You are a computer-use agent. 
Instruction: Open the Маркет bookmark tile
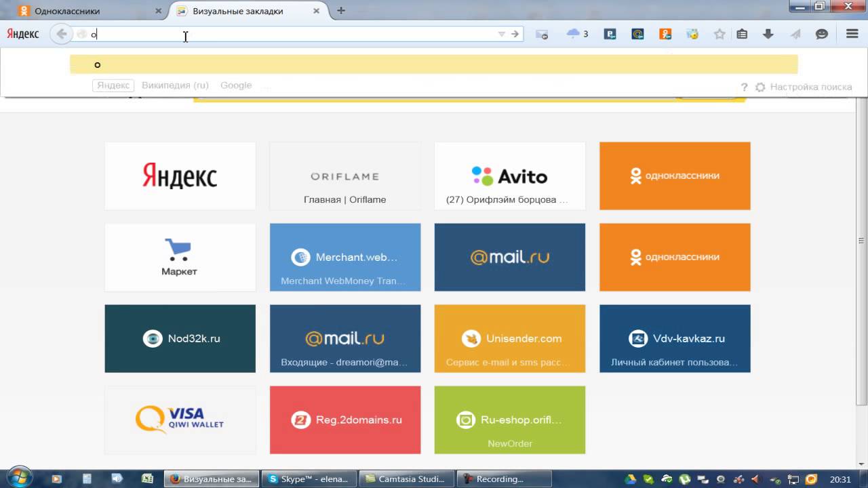pos(180,257)
